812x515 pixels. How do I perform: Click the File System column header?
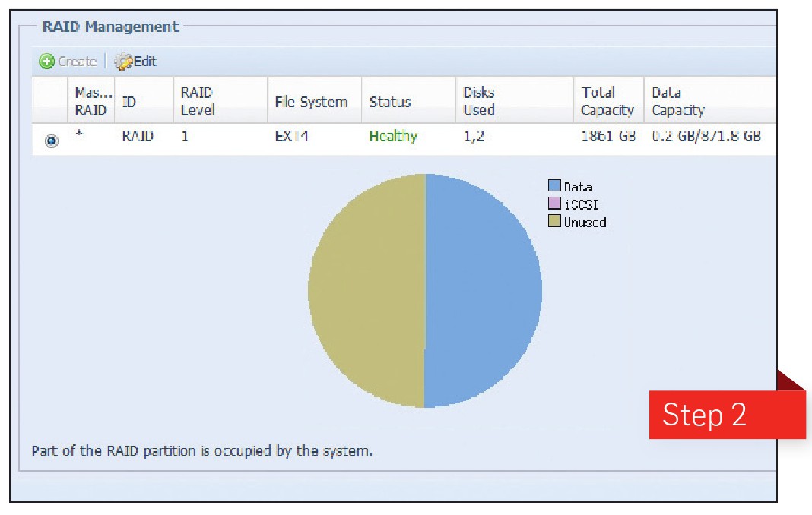310,102
